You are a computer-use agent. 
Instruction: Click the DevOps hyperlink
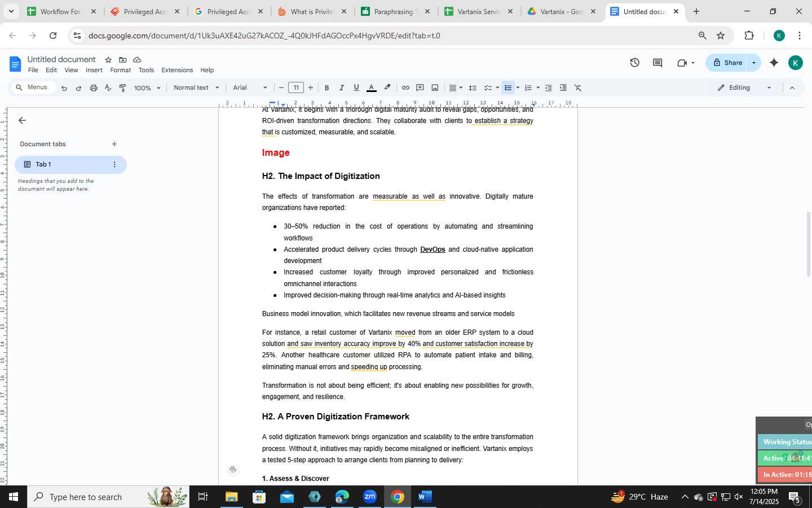(433, 249)
